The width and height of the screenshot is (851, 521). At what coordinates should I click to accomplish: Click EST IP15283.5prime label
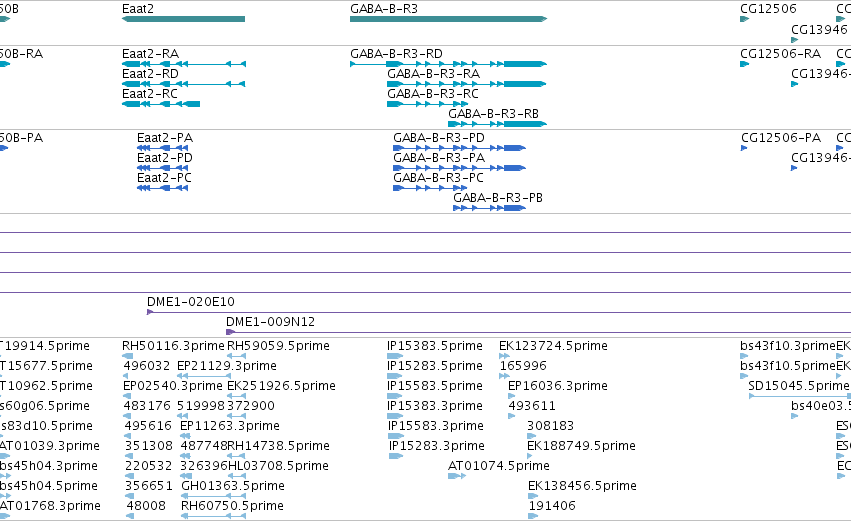435,366
